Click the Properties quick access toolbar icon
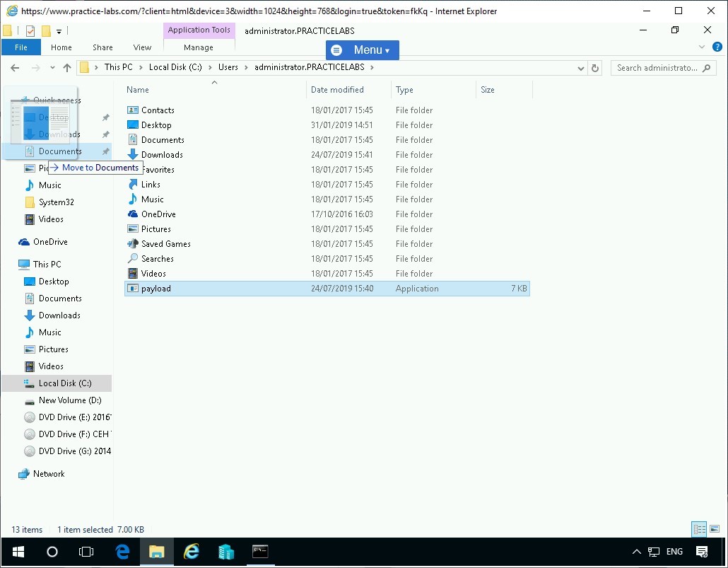Viewport: 728px width, 568px height. tap(30, 31)
